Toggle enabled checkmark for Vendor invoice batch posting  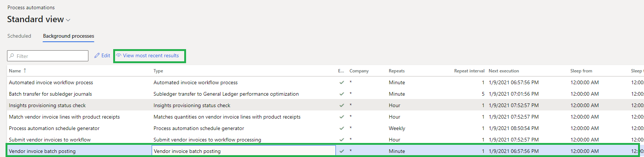[x=341, y=151]
